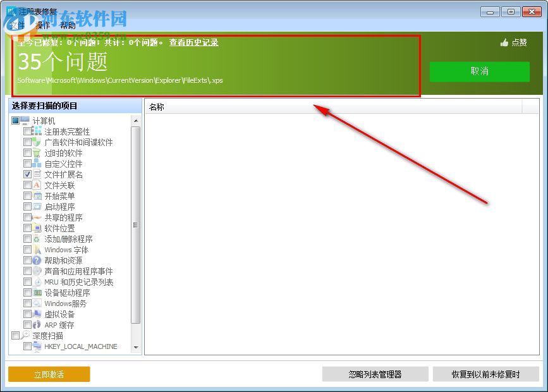Click the 文件关联 letter A icon

tap(36, 185)
